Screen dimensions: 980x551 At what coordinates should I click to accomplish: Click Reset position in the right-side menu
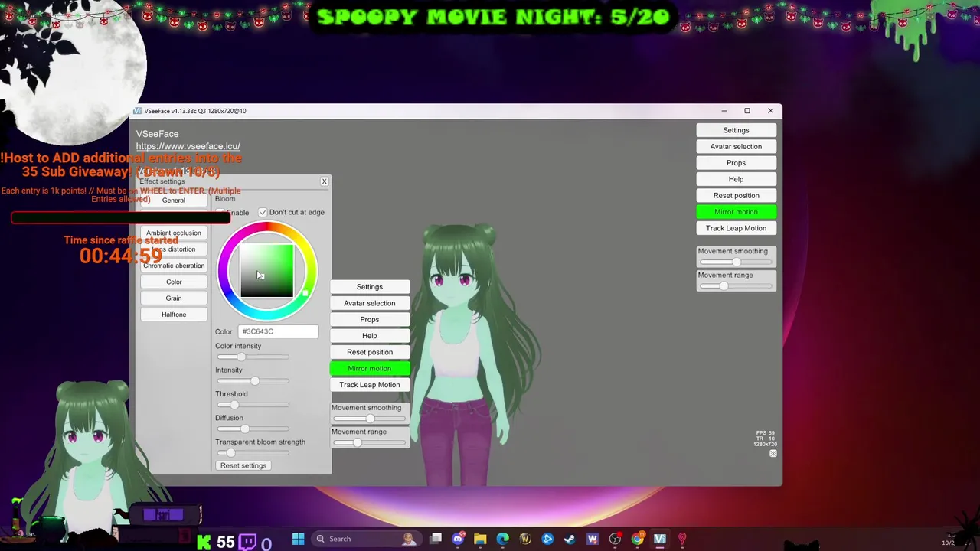(736, 196)
